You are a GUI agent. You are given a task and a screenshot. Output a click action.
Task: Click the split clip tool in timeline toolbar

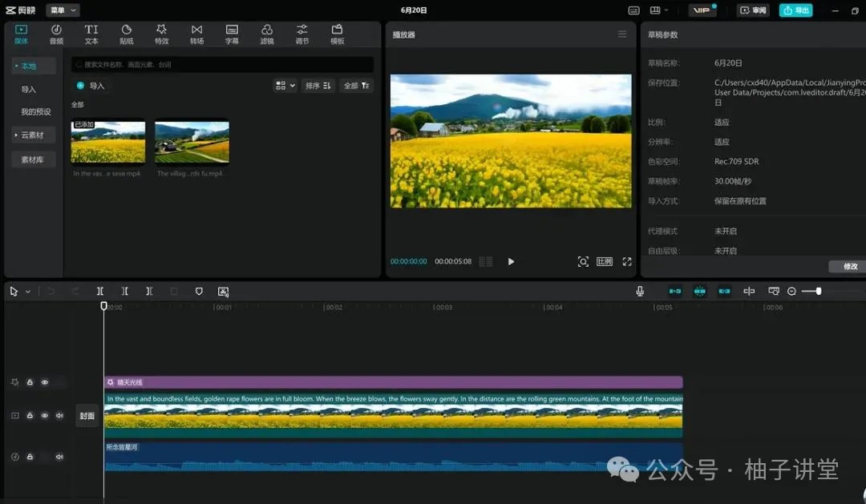pyautogui.click(x=100, y=292)
